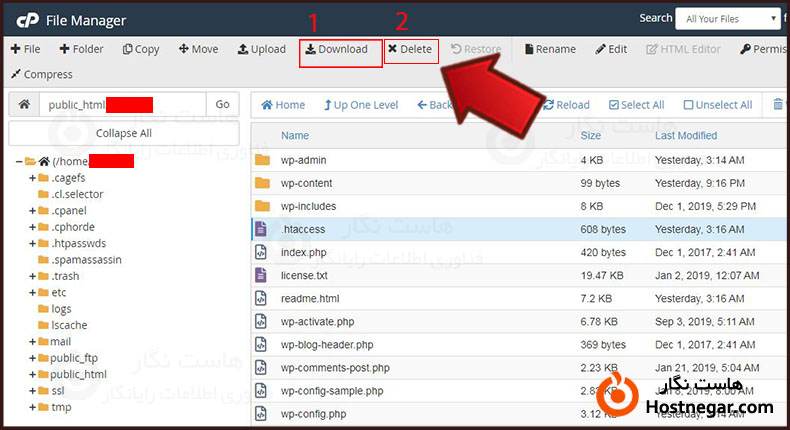
Task: Select the wp-config.php file row
Action: (313, 414)
